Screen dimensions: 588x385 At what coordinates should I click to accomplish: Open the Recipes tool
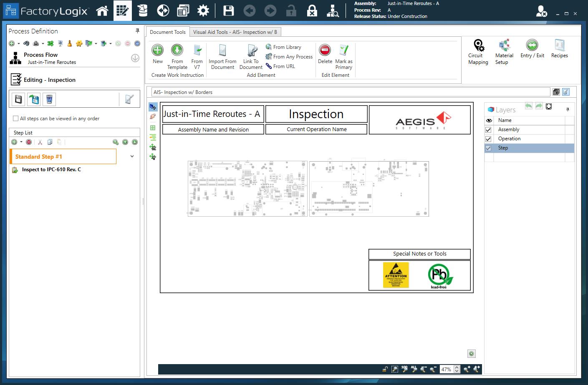click(559, 46)
